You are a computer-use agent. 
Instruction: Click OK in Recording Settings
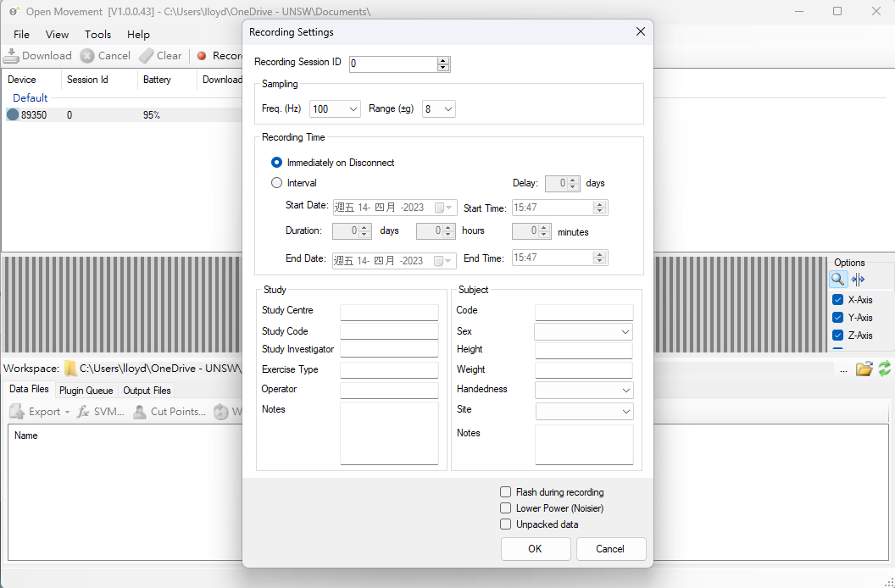point(536,549)
